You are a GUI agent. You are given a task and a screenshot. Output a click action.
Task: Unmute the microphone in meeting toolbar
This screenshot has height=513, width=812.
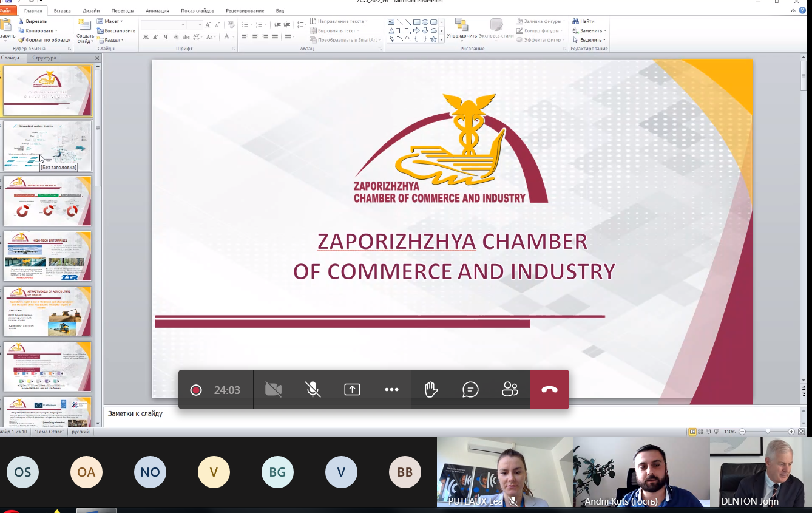click(x=313, y=390)
